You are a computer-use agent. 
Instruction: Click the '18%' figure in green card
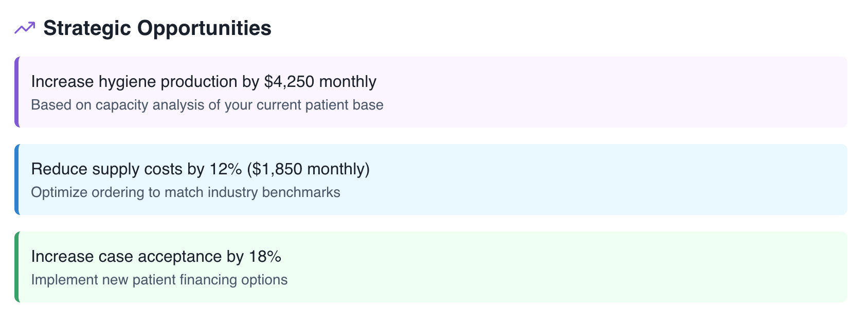[x=265, y=257]
